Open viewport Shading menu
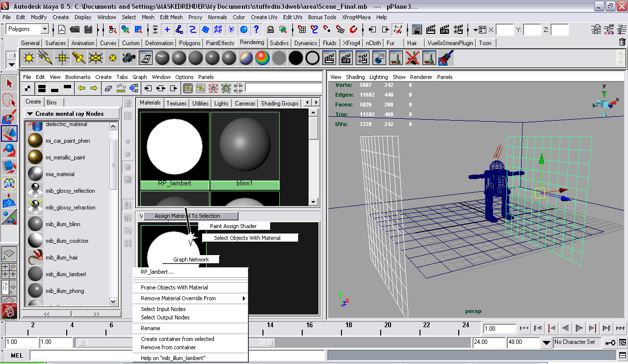The height and width of the screenshot is (364, 628). 355,77
